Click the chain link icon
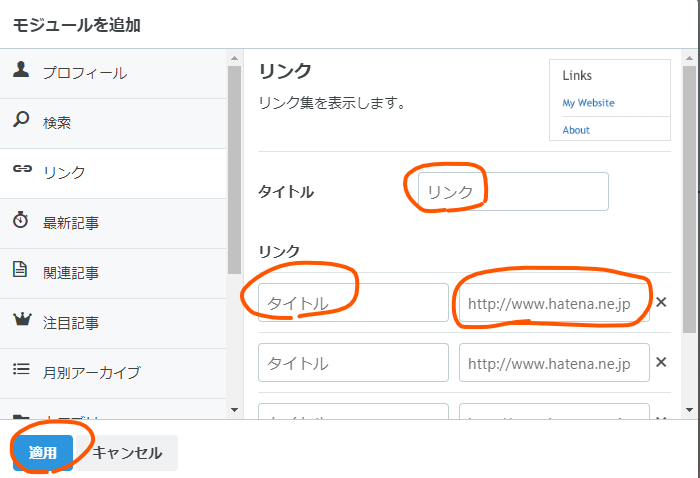This screenshot has height=478, width=700. pos(22,168)
